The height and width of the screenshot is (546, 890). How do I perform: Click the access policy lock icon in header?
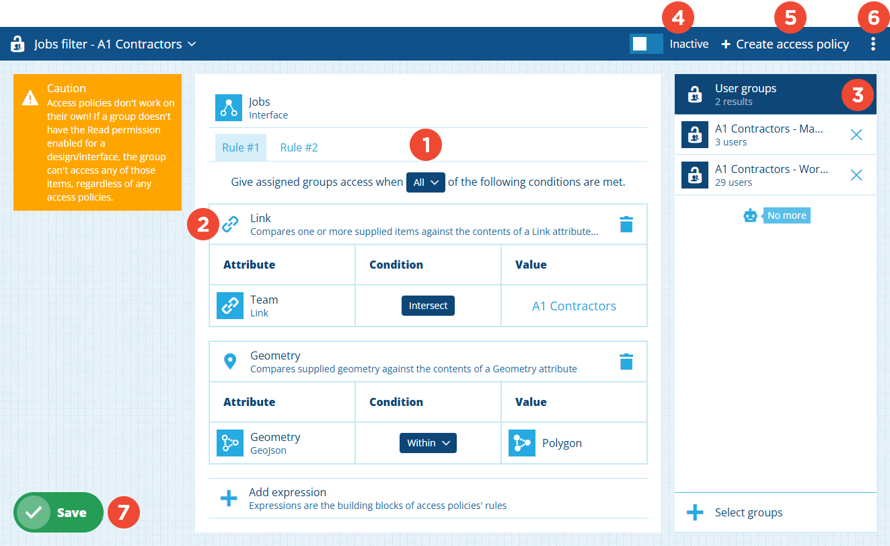pyautogui.click(x=18, y=44)
